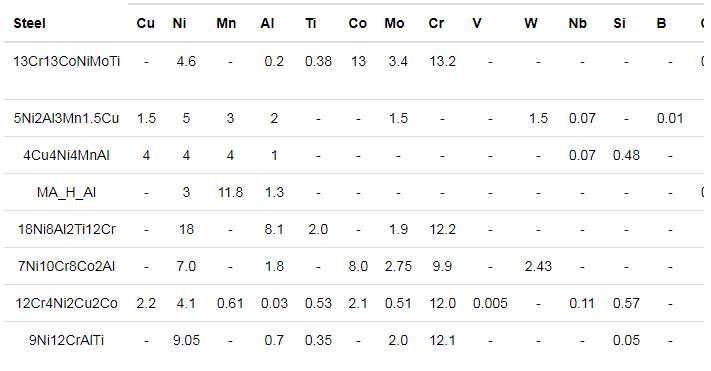Click the Si column header
711x371 pixels.
coord(619,23)
